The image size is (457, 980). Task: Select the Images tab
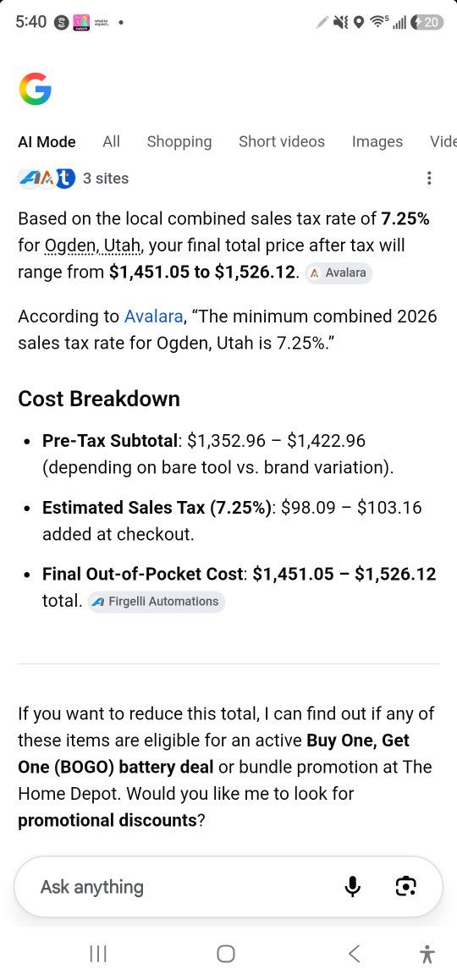coord(377,142)
